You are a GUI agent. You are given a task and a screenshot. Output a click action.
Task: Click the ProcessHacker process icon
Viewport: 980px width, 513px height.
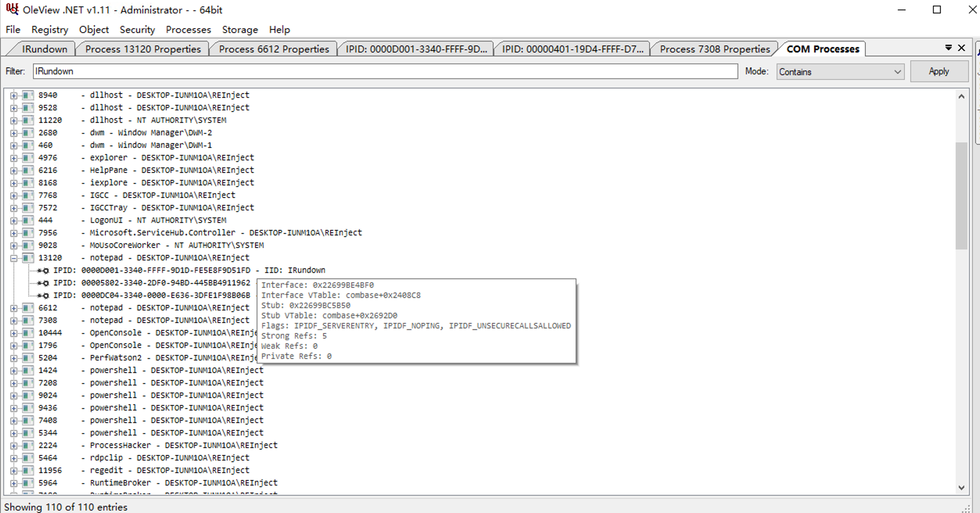(27, 445)
